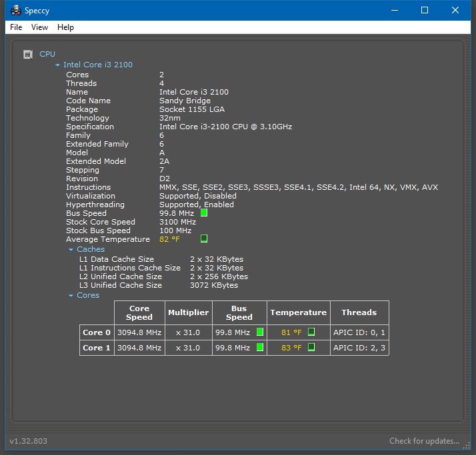The width and height of the screenshot is (476, 455).
Task: Open the File menu
Action: (x=16, y=27)
